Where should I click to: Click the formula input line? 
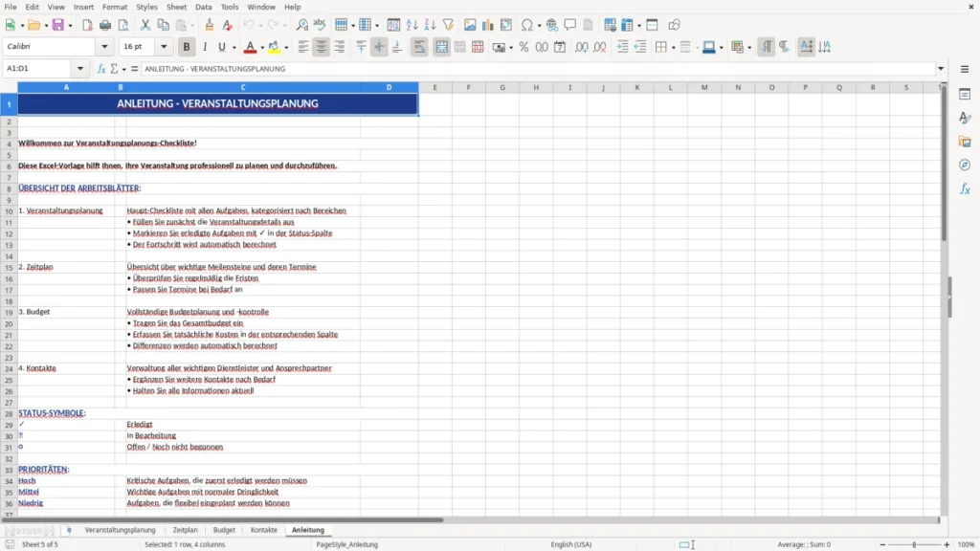[538, 69]
